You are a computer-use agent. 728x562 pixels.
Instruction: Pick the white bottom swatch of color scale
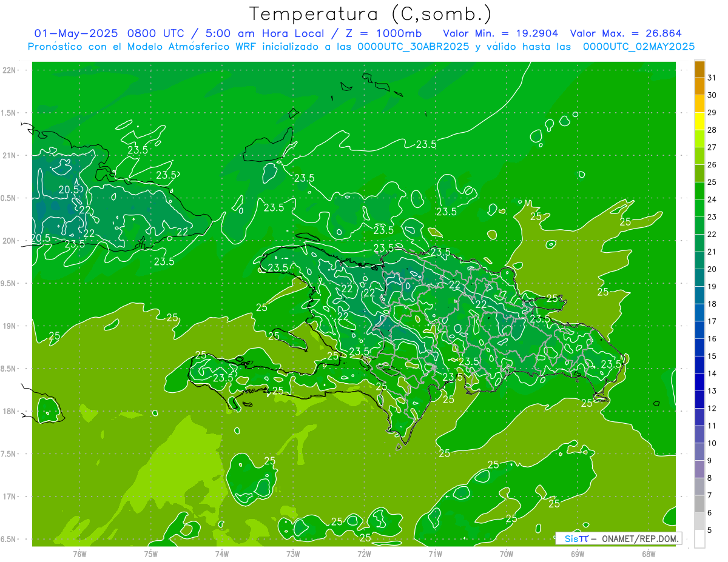pyautogui.click(x=699, y=539)
